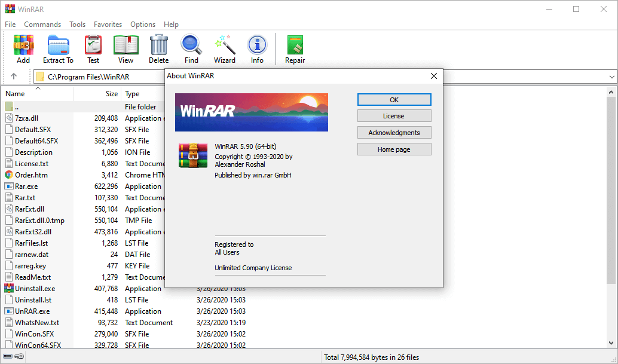The width and height of the screenshot is (618, 364).
Task: Select the rarnew.dat file
Action: (x=32, y=255)
